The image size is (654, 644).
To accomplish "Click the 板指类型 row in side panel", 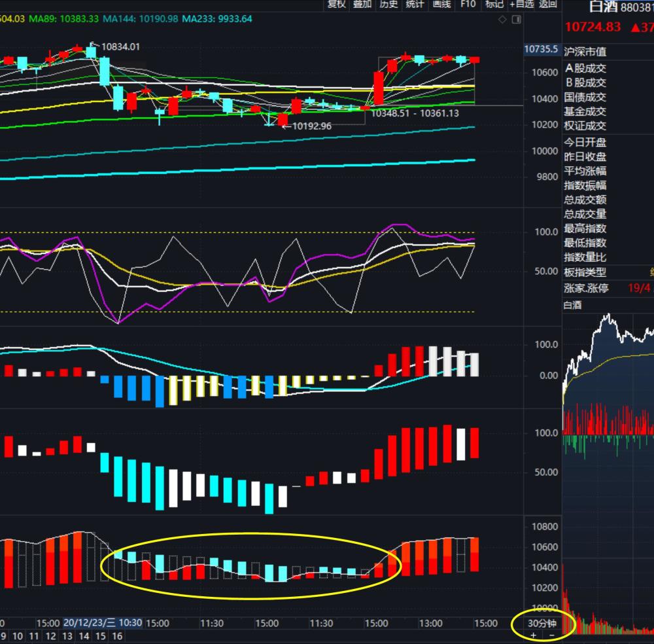I will tap(608, 272).
